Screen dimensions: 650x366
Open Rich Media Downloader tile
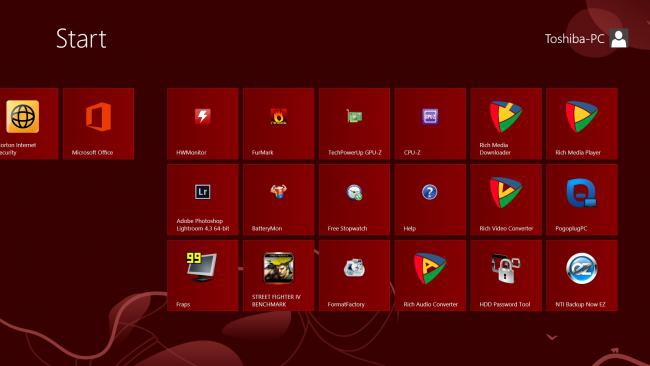pos(506,124)
